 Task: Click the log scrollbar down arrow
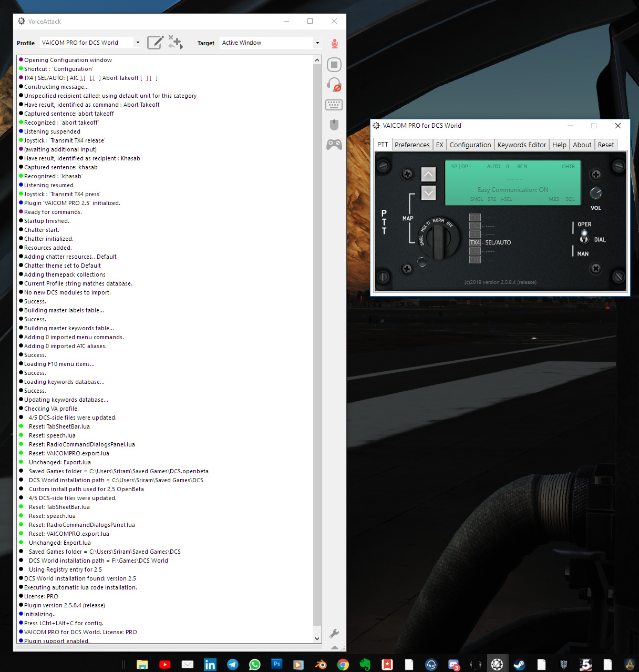pyautogui.click(x=317, y=638)
